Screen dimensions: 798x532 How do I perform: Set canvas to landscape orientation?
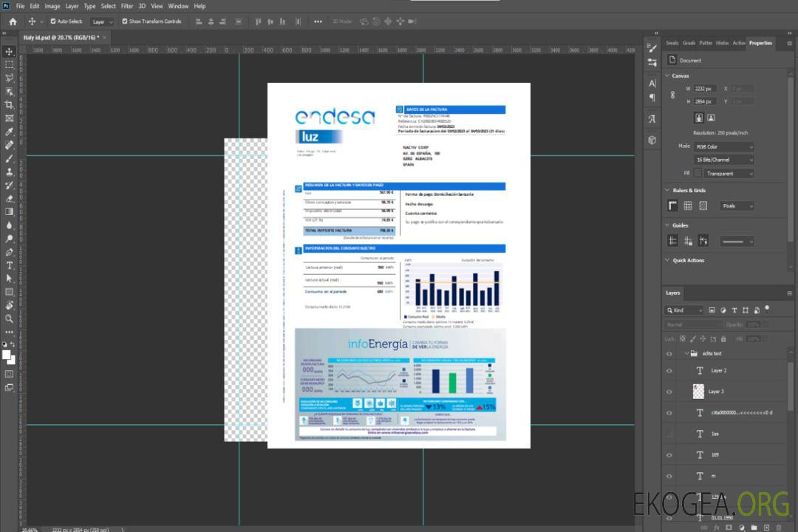(x=711, y=117)
